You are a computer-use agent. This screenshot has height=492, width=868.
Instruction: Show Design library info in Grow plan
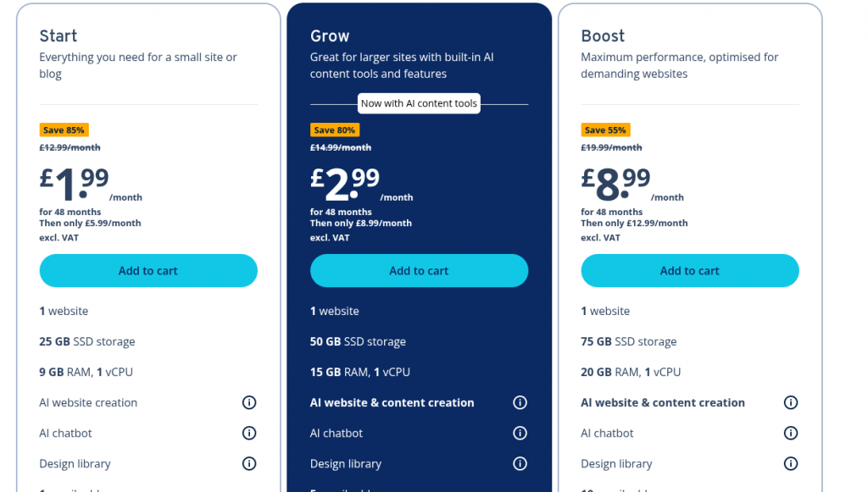click(x=520, y=464)
